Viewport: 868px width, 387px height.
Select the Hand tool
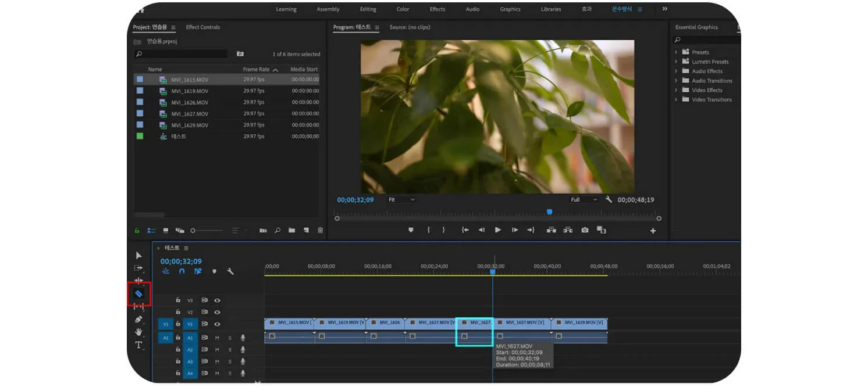[138, 332]
